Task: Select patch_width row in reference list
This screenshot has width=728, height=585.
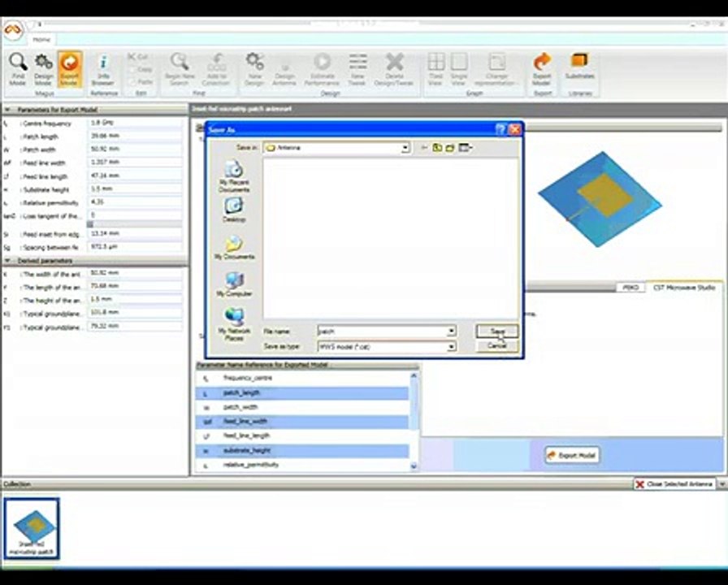Action: 302,407
